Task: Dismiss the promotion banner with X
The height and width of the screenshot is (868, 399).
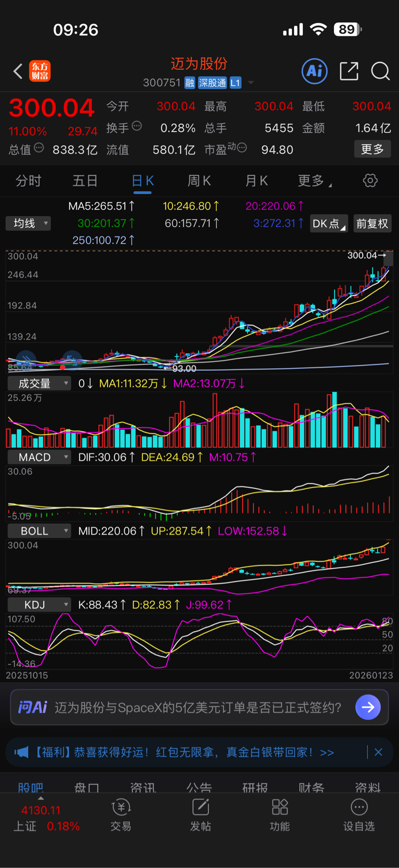Action: click(x=378, y=752)
